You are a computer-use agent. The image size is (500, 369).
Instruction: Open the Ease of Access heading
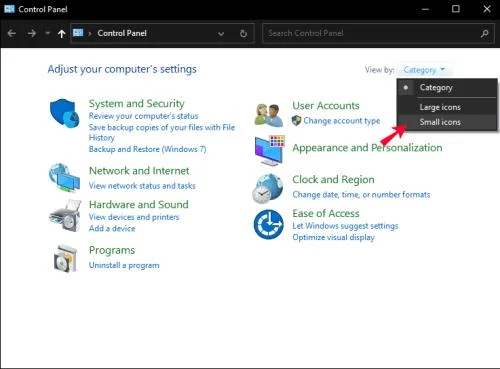tap(326, 213)
